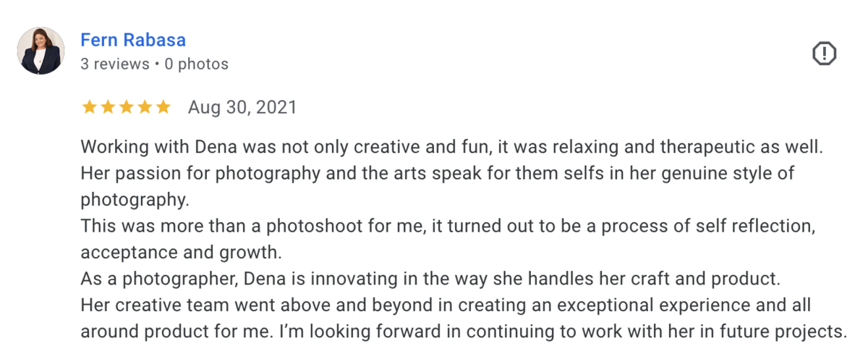The height and width of the screenshot is (354, 868).
Task: Select the first yellow rating star
Action: (x=90, y=108)
